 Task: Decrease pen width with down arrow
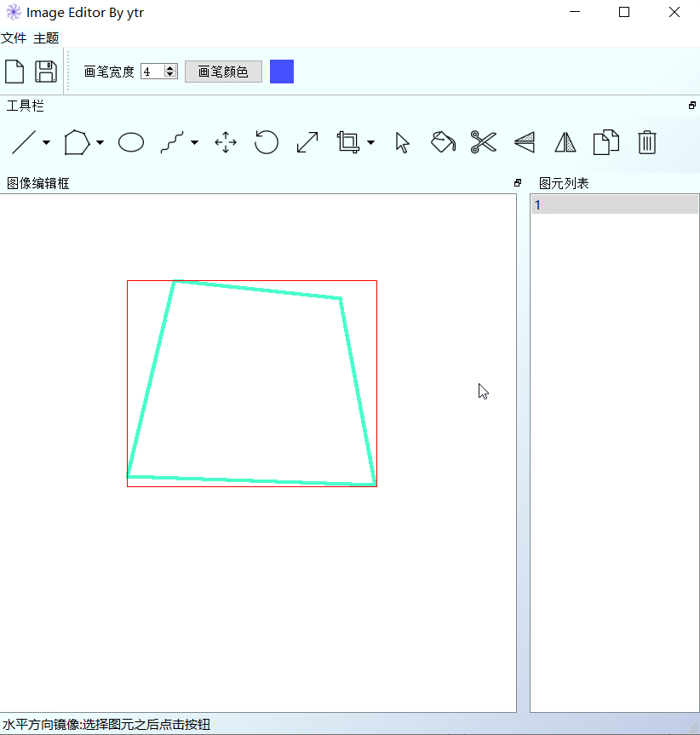pyautogui.click(x=170, y=75)
